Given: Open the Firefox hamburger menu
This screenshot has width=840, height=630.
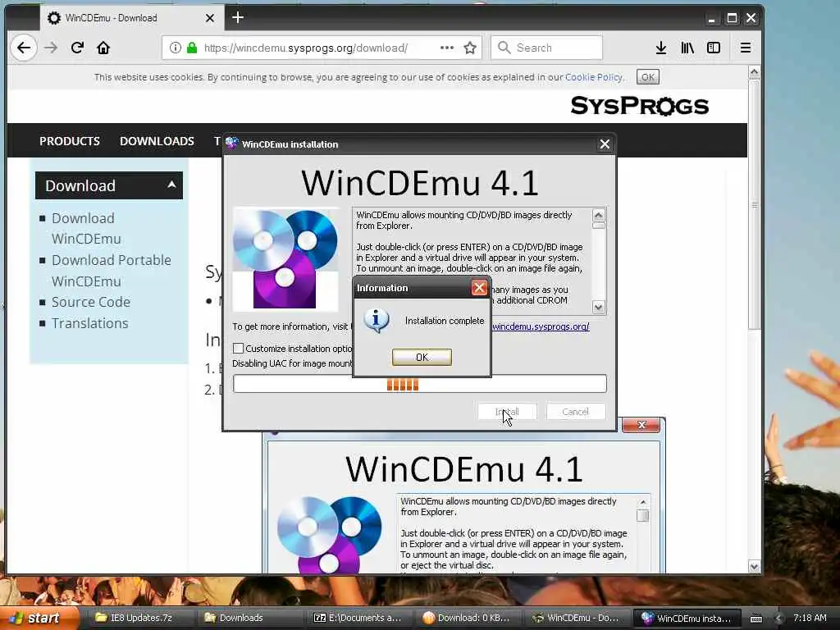Looking at the screenshot, I should click(745, 48).
